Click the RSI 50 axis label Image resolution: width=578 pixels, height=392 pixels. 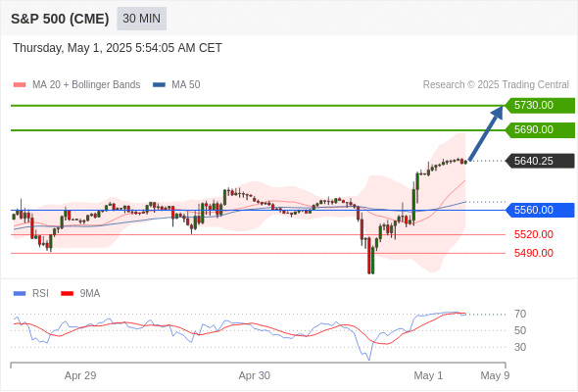520,331
